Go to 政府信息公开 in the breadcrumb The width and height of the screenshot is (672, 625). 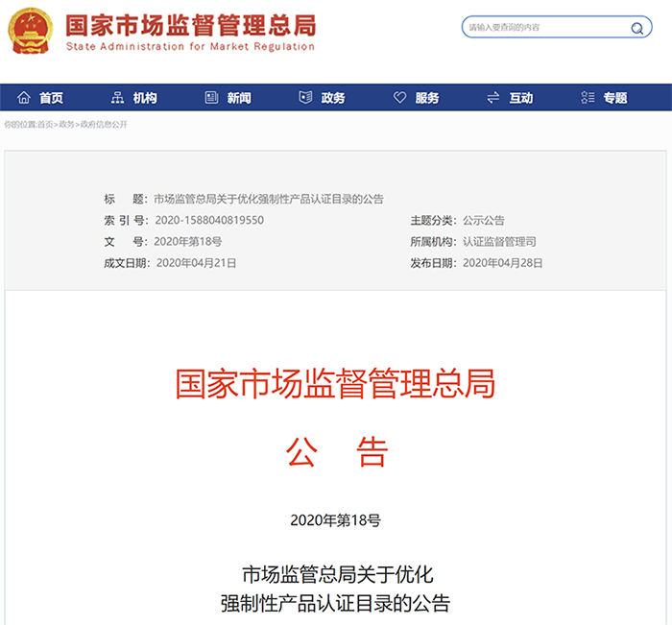tap(104, 125)
